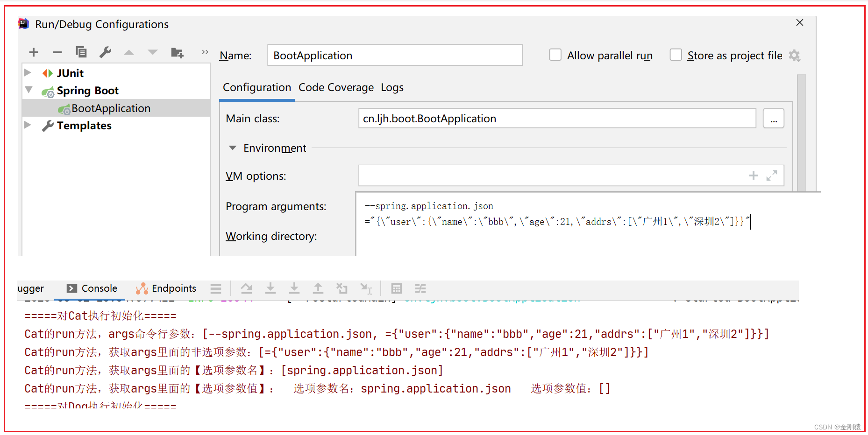Click the configuration panel vertical scrollbar

(802, 133)
